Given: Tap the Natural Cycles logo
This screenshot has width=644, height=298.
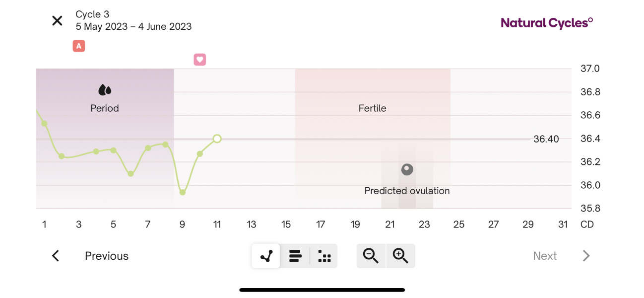Looking at the screenshot, I should pos(547,23).
